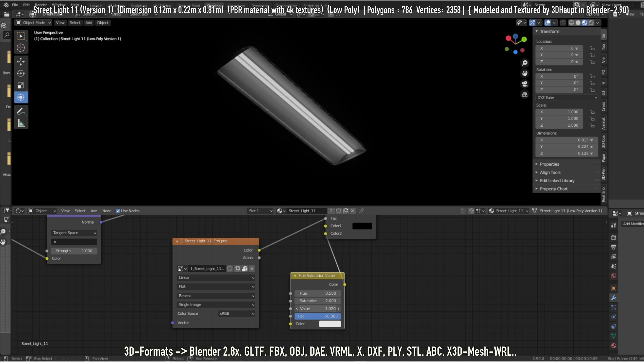
Task: Open the Object Mode dropdown
Action: click(x=33, y=23)
